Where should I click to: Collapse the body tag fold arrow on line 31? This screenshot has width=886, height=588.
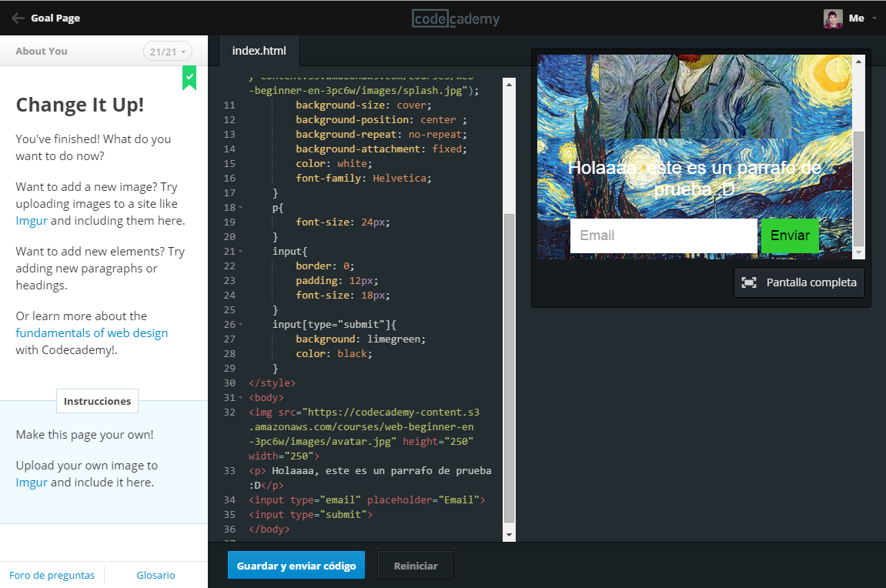[x=241, y=398]
